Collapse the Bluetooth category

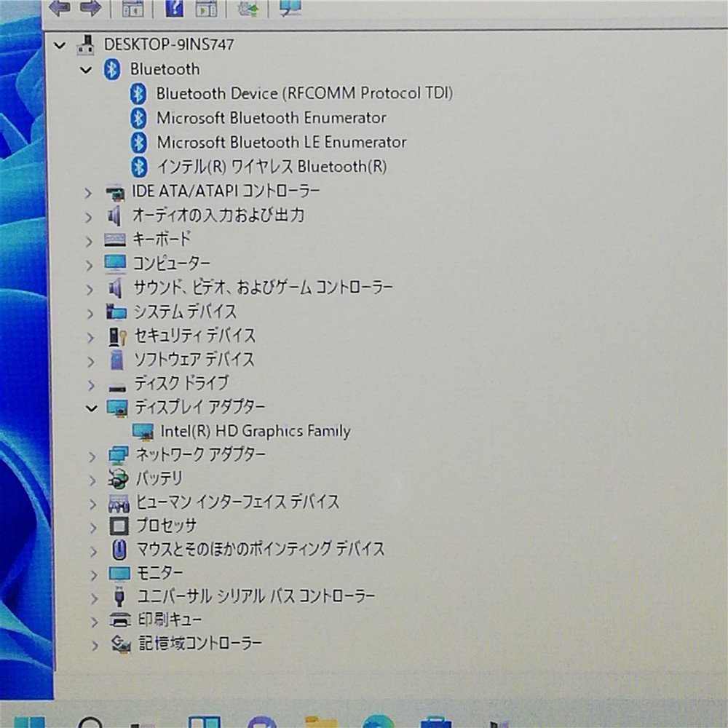[x=86, y=70]
